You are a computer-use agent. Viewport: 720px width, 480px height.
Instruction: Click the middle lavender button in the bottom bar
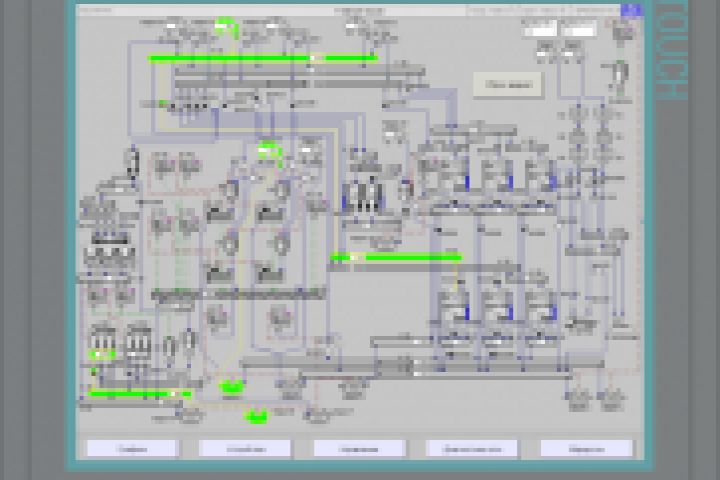[359, 449]
